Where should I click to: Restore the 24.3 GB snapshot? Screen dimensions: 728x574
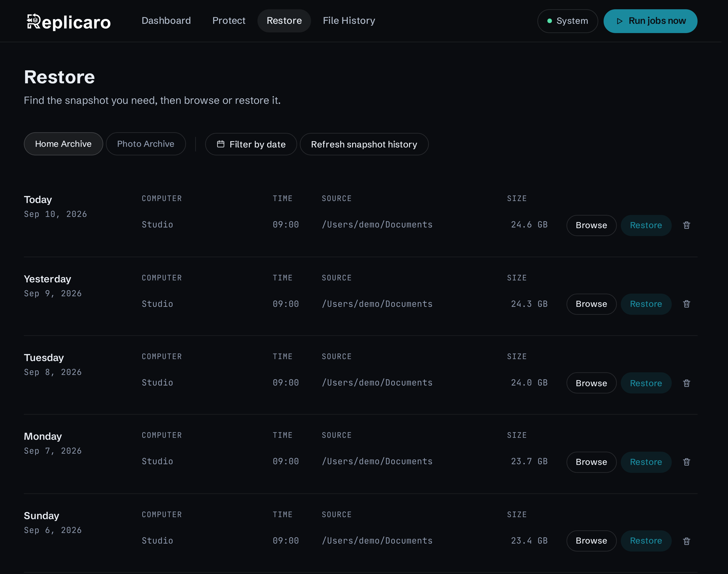646,304
